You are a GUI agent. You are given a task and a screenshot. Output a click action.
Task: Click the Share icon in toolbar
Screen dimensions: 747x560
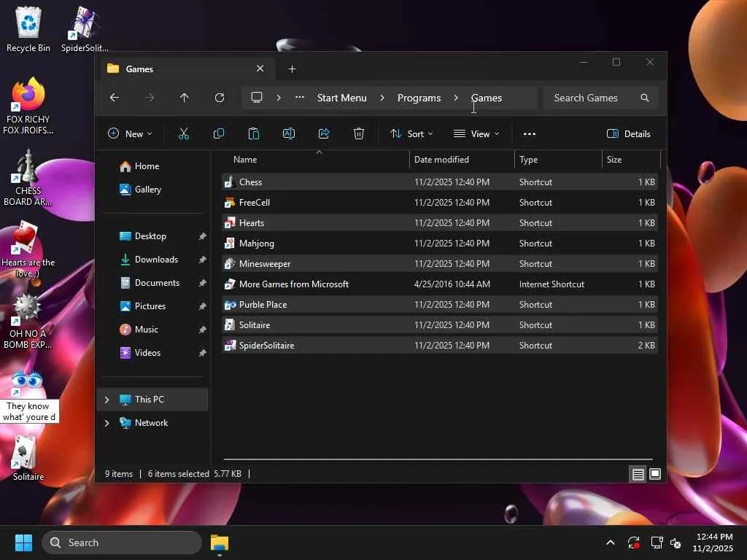point(324,134)
